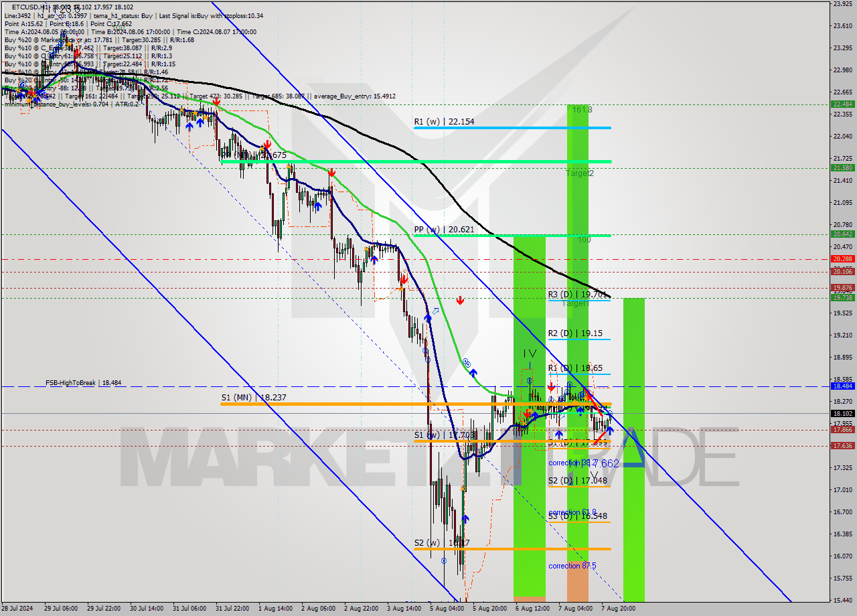Click the 7 Aug 20:00 time label
Image resolution: width=857 pixels, height=616 pixels.
click(x=618, y=609)
